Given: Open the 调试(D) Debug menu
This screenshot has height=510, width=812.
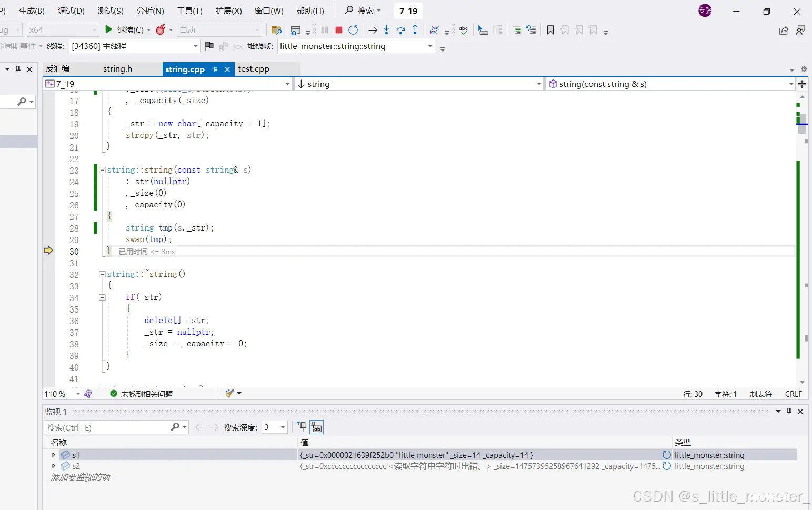Looking at the screenshot, I should (71, 11).
